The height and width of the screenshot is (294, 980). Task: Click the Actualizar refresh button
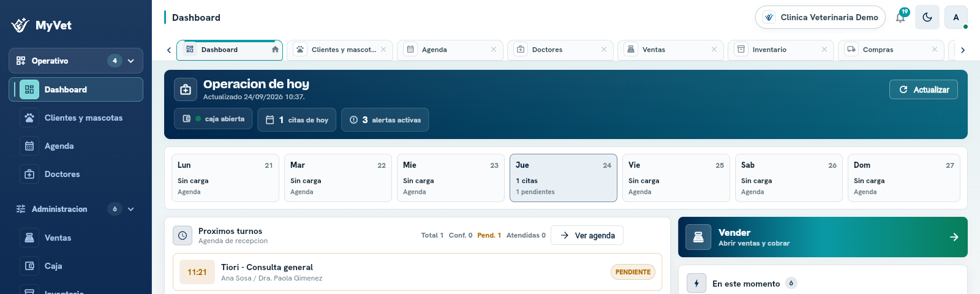[x=924, y=89]
